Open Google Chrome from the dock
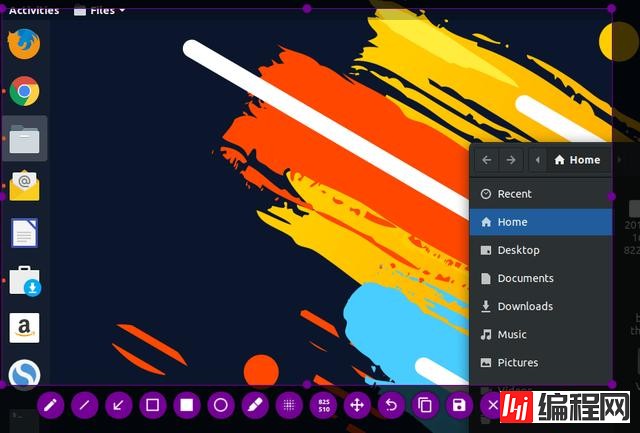 click(24, 91)
